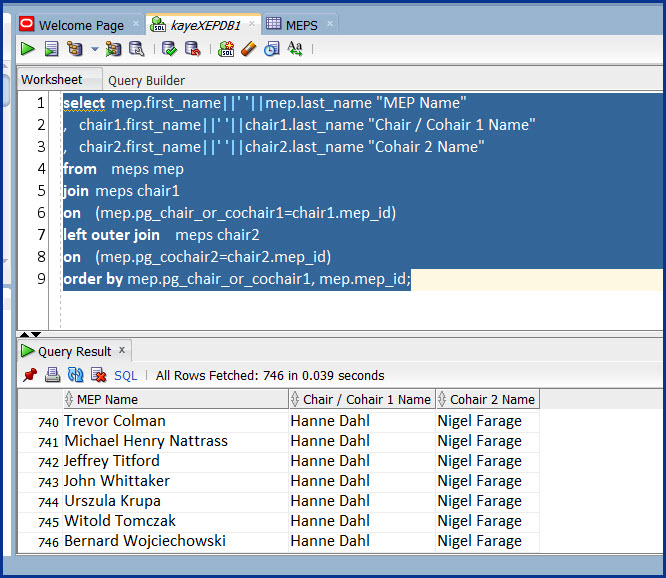Image resolution: width=666 pixels, height=578 pixels.
Task: Click the delete grid icon with red X
Action: (x=99, y=375)
